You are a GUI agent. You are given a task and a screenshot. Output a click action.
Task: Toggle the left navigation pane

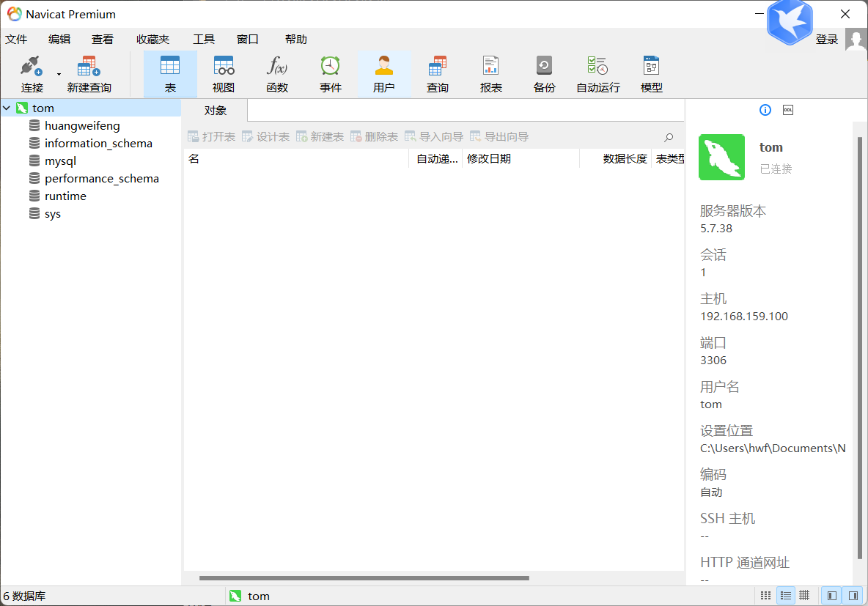tap(831, 596)
